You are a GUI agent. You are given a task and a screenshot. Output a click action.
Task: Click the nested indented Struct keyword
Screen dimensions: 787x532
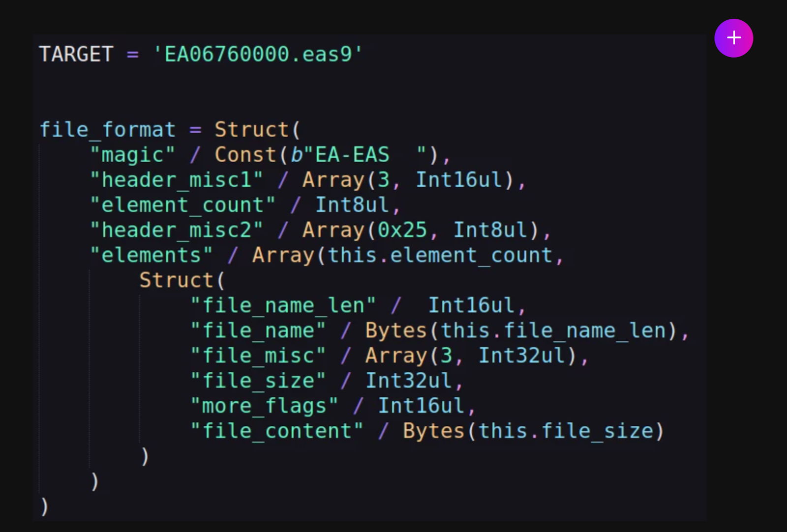176,280
